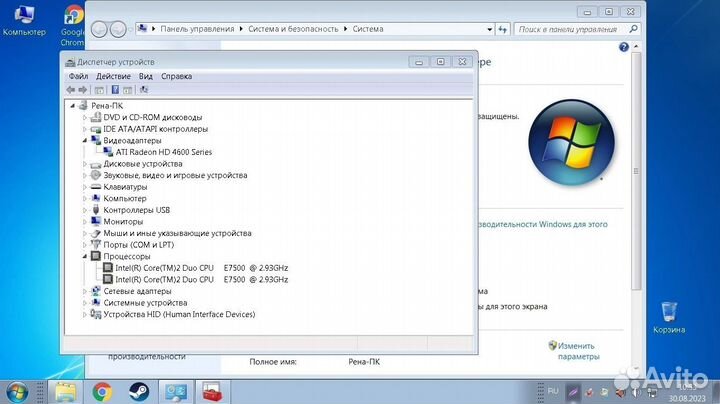Click the blue help icon in System window
The height and width of the screenshot is (404, 720).
pyautogui.click(x=624, y=47)
